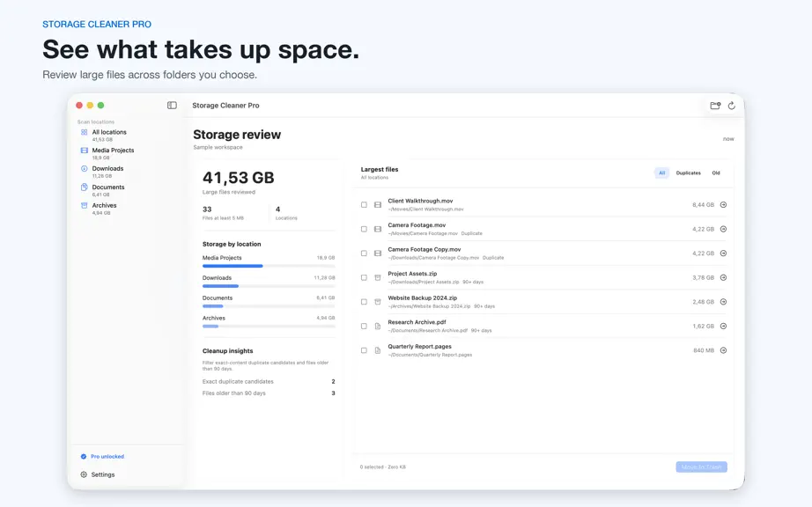Click the refresh scan icon

[732, 106]
